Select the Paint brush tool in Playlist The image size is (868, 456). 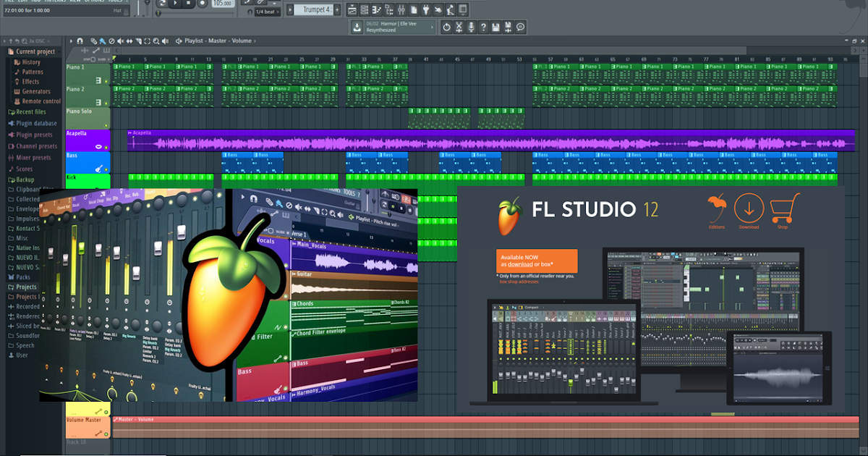tap(102, 41)
